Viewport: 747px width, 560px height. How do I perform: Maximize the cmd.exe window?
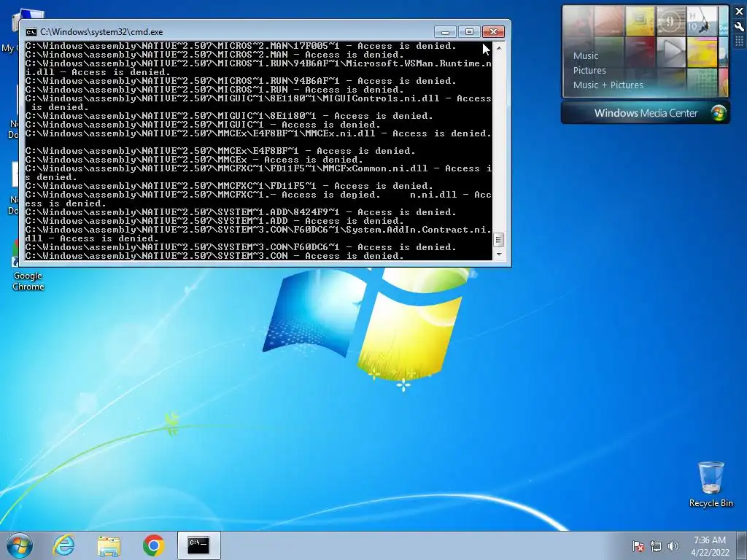pyautogui.click(x=469, y=32)
